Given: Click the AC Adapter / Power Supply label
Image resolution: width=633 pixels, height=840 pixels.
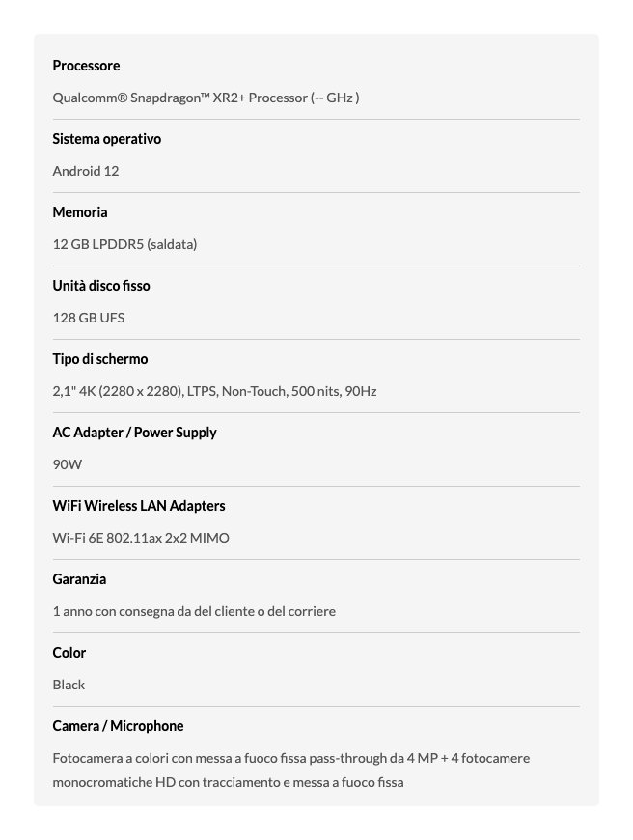Looking at the screenshot, I should click(134, 433).
